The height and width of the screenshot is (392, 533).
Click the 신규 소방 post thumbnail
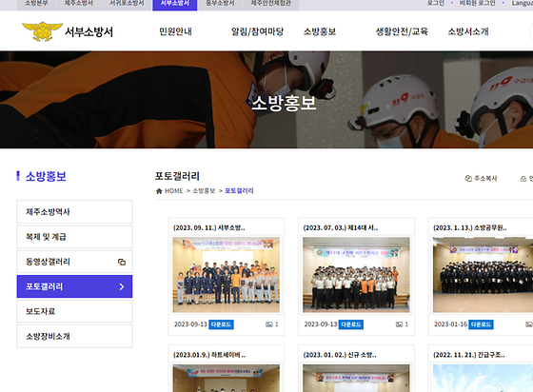click(x=356, y=378)
